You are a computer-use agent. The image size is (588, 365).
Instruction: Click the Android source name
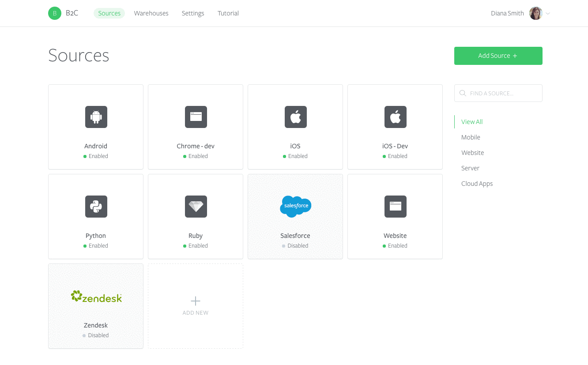click(x=96, y=146)
